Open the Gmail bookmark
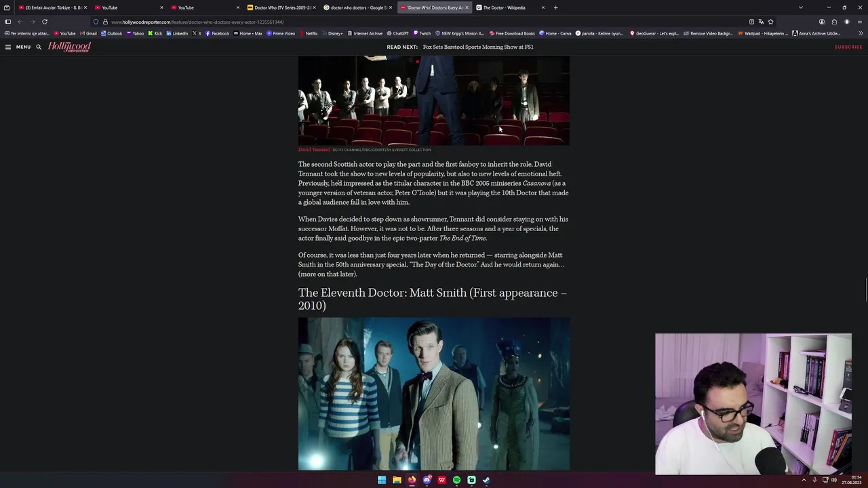 [89, 33]
